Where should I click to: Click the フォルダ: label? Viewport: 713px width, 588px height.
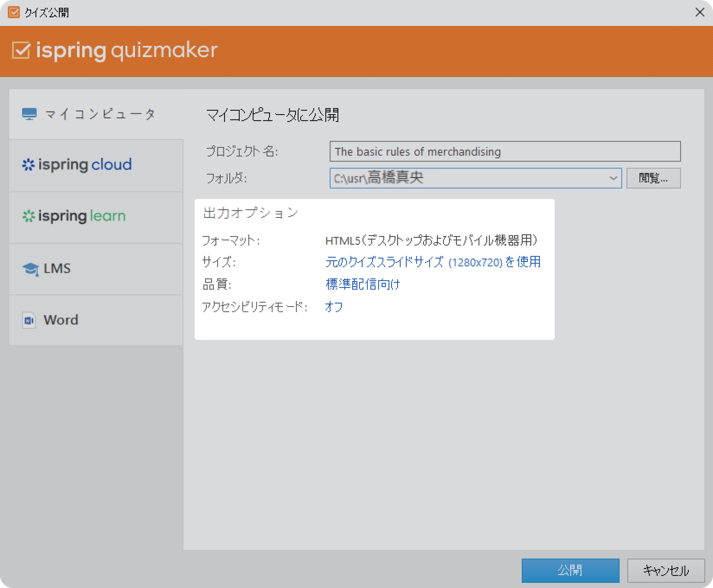tap(226, 178)
